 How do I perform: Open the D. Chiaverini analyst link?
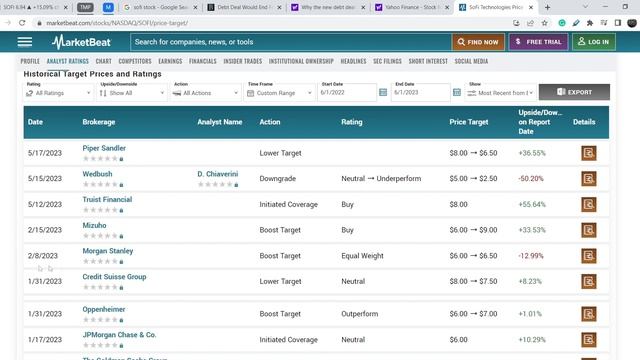coord(218,174)
